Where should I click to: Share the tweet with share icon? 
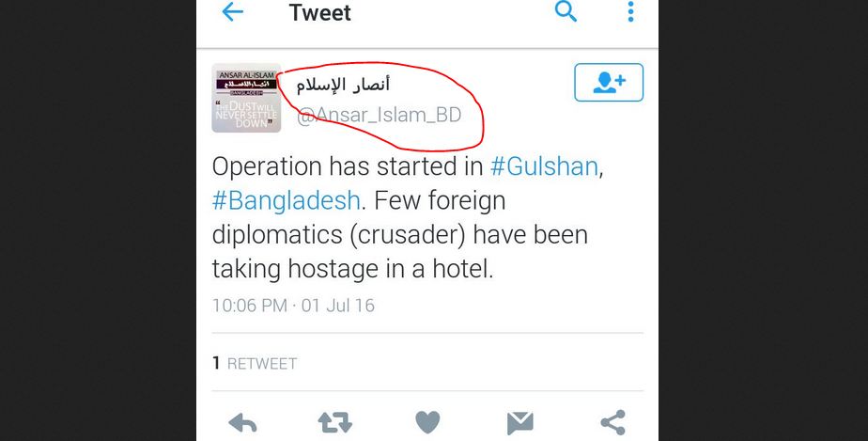tap(612, 423)
